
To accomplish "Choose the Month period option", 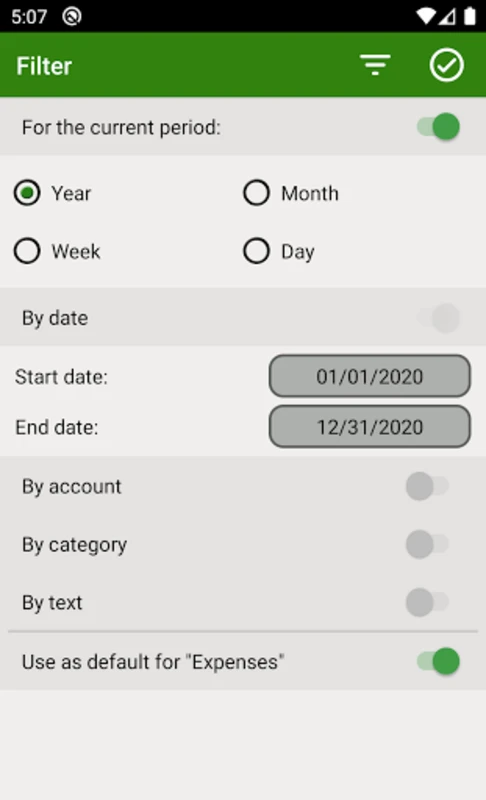I will (257, 193).
